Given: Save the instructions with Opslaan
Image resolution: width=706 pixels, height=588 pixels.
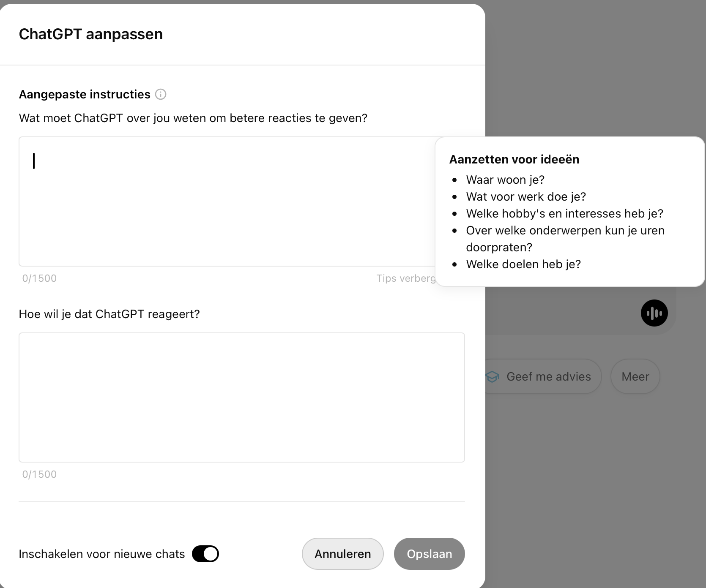Looking at the screenshot, I should pyautogui.click(x=430, y=554).
